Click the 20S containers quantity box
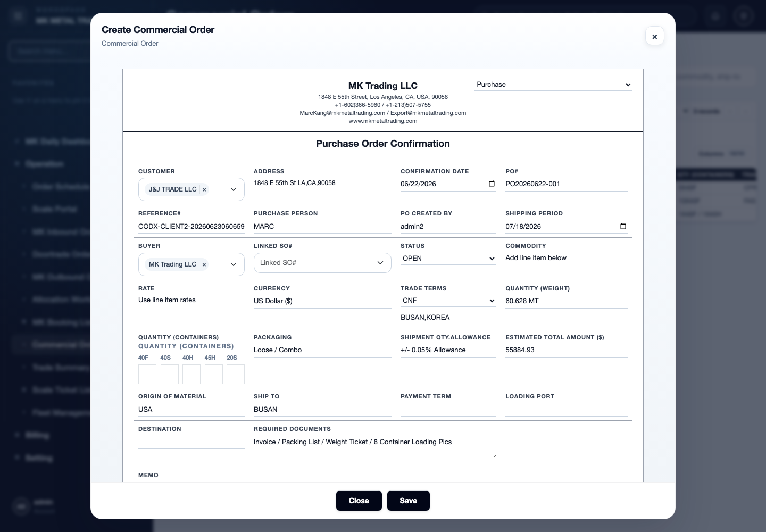 (x=236, y=375)
